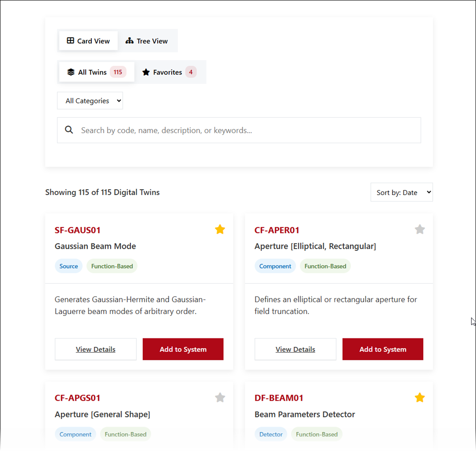Unfavorite SF-GAUS01 using its gold star
The height and width of the screenshot is (451, 476).
click(220, 229)
